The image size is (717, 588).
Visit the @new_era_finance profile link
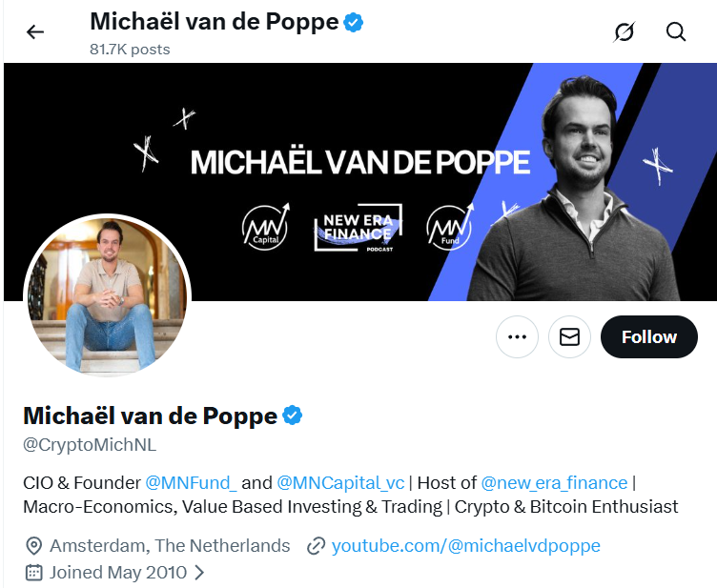tap(554, 482)
